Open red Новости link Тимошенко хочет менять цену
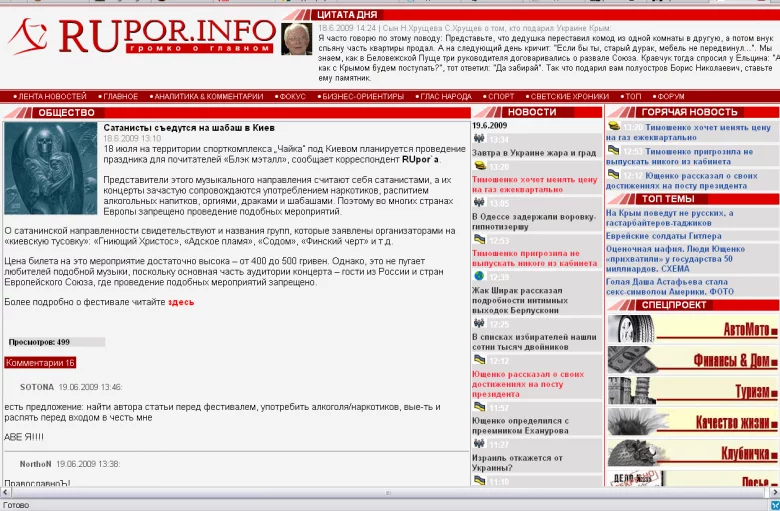 pos(534,185)
